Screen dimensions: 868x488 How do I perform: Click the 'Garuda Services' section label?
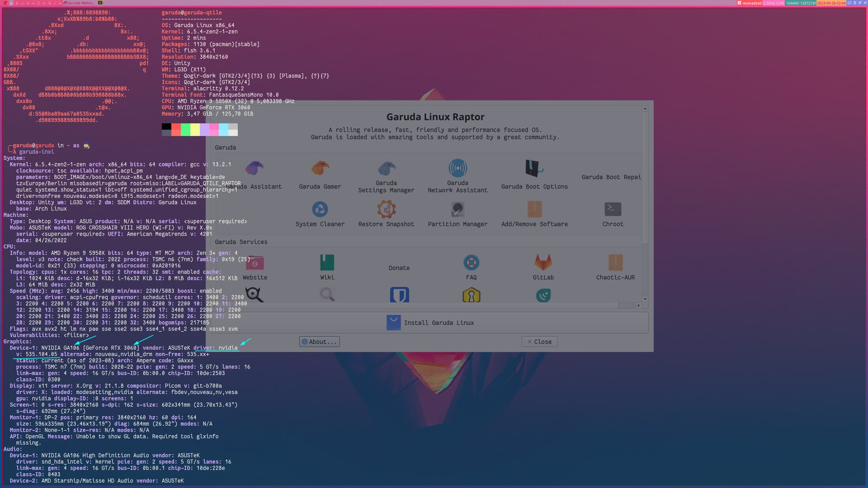[x=241, y=242]
